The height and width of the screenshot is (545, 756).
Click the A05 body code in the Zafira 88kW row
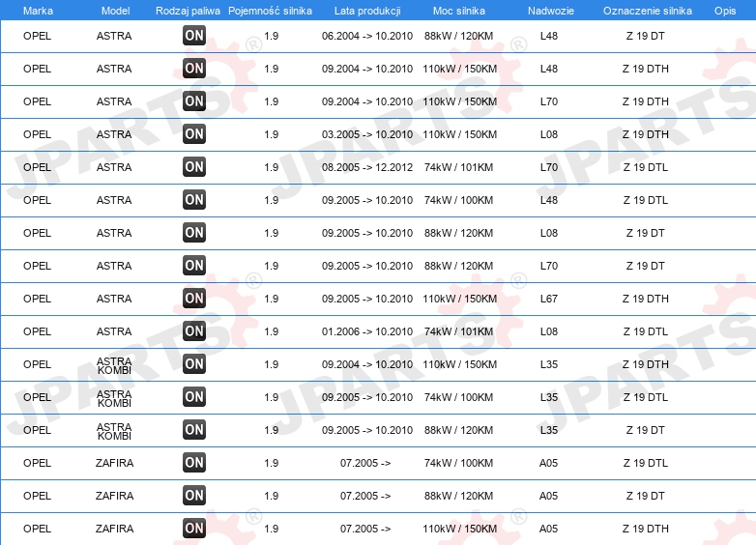pos(549,496)
